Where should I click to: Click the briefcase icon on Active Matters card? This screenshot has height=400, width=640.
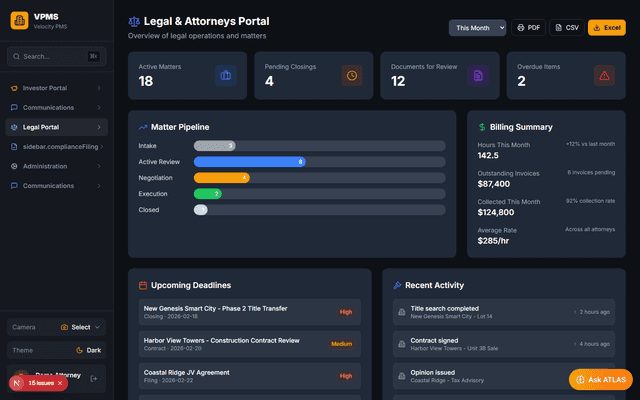(226, 76)
